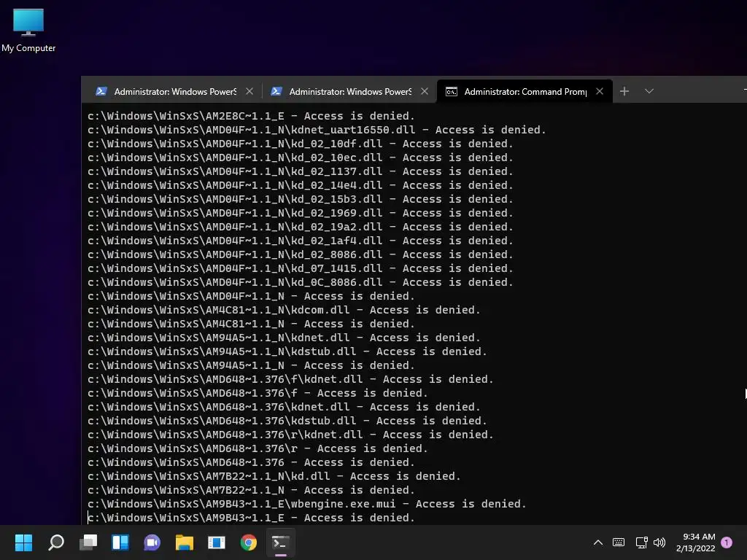This screenshot has height=560, width=747.
Task: Click the kdcom.dll access denied line
Action: [x=284, y=310]
